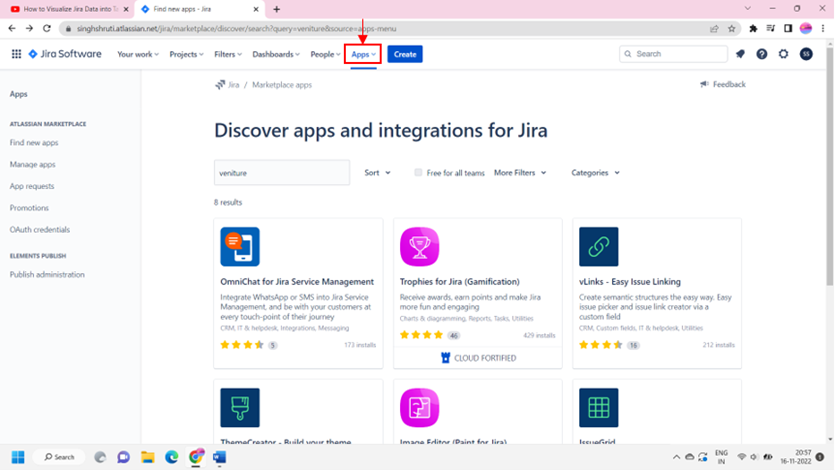Share this page icon in address bar
This screenshot has height=470, width=835.
click(714, 29)
